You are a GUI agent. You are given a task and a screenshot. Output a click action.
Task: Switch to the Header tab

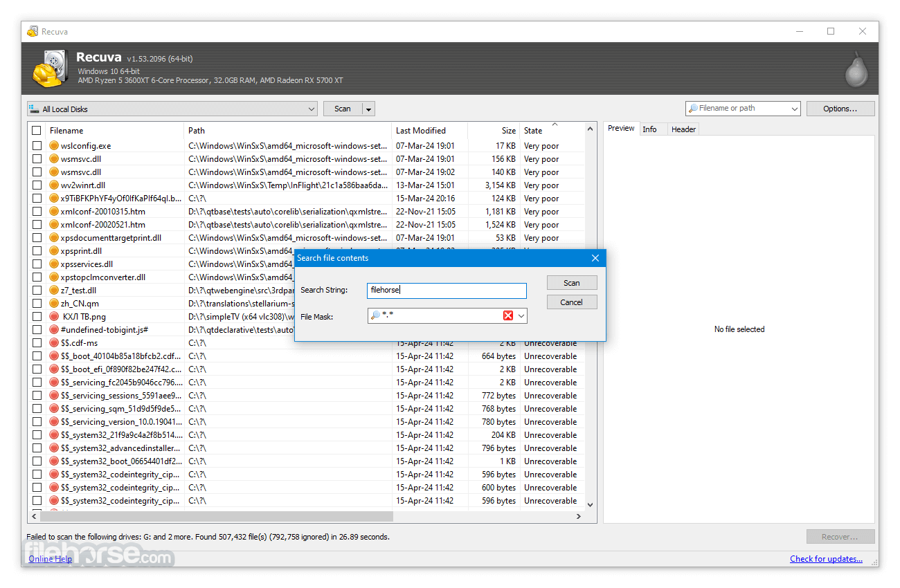[683, 129]
